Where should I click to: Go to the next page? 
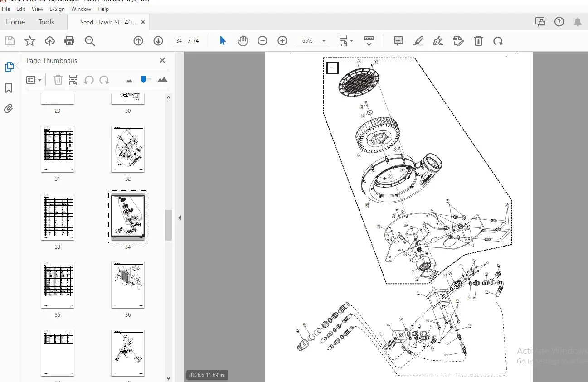coord(158,41)
